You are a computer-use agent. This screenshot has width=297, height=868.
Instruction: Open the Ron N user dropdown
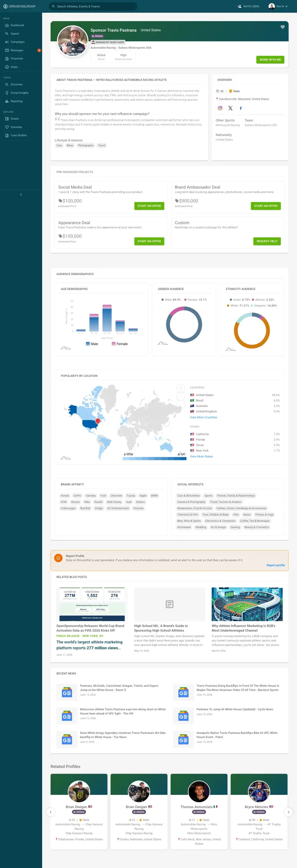(278, 6)
